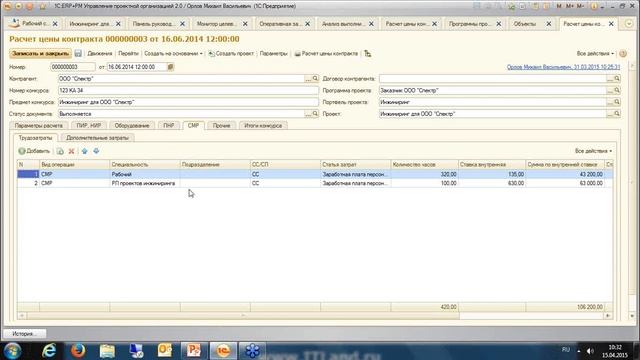Open Программа проекта selection ellipsis button
This screenshot has width=640, height=360.
[x=610, y=90]
